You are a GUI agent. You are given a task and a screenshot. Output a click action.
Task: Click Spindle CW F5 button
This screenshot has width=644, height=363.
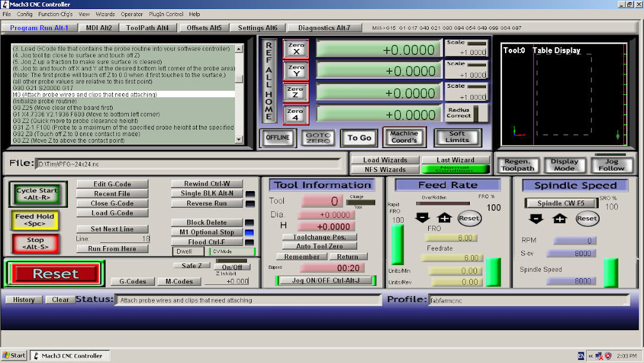(x=561, y=203)
